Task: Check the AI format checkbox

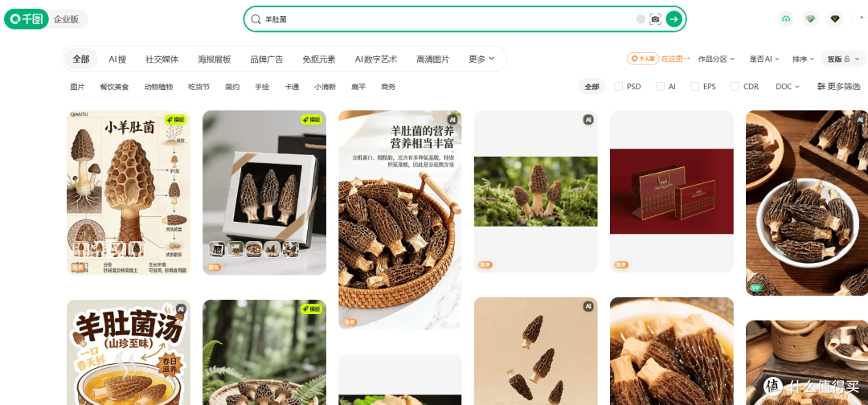Action: coord(660,86)
